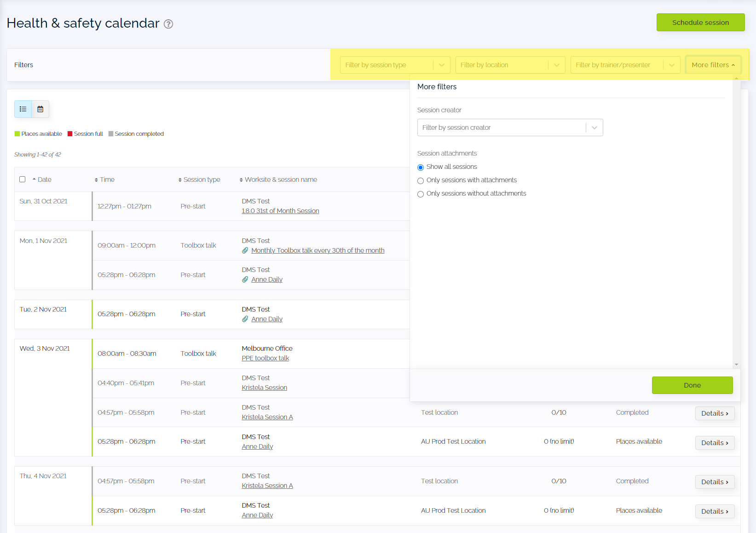Select Show all sessions radio option
The height and width of the screenshot is (533, 756).
point(421,167)
